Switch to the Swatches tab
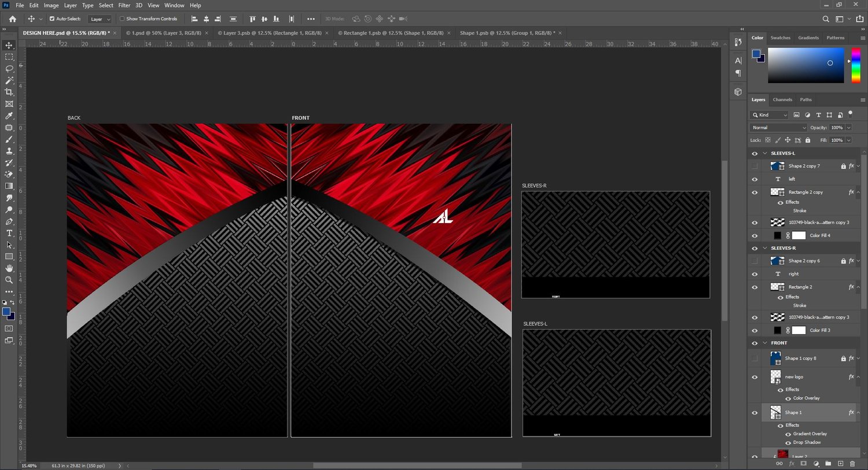 tap(780, 38)
